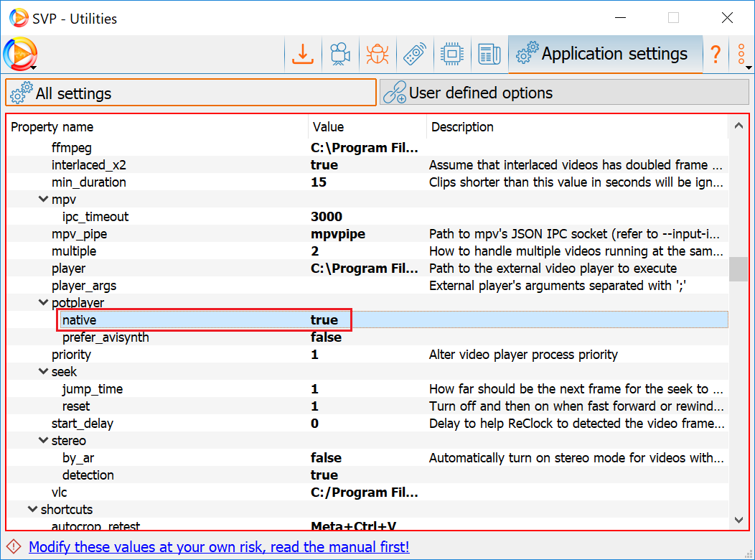Collapse the shortcuts tree node
755x560 pixels.
[x=33, y=509]
